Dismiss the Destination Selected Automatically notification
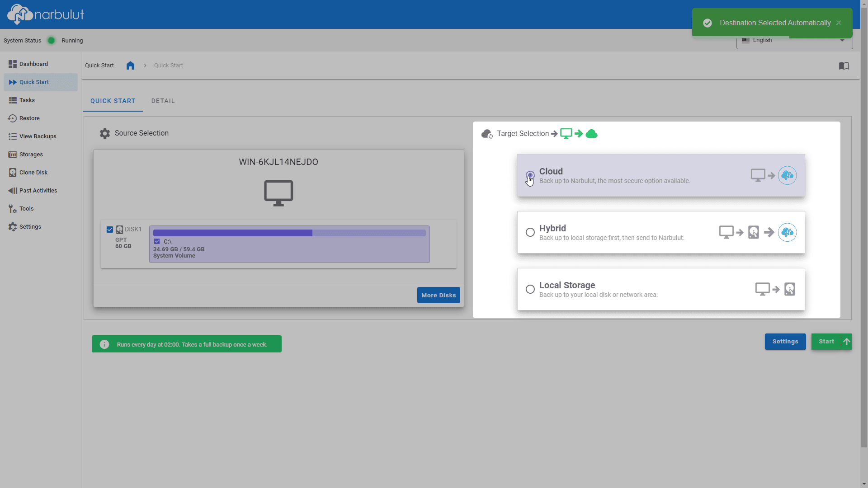 (839, 23)
